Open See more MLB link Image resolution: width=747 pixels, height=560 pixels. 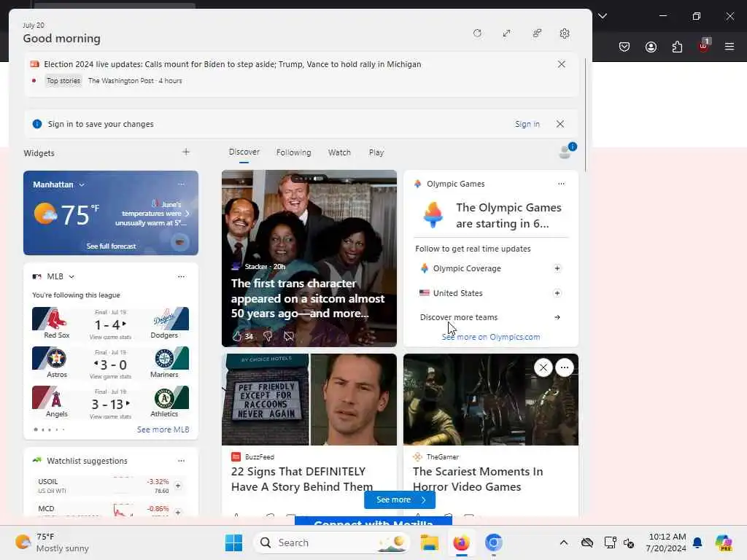163,429
